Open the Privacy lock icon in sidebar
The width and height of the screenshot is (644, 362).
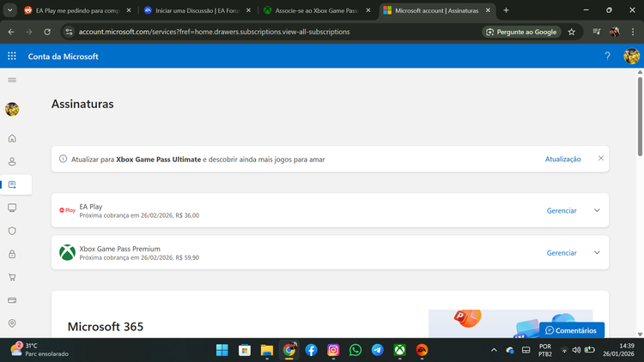click(x=12, y=254)
